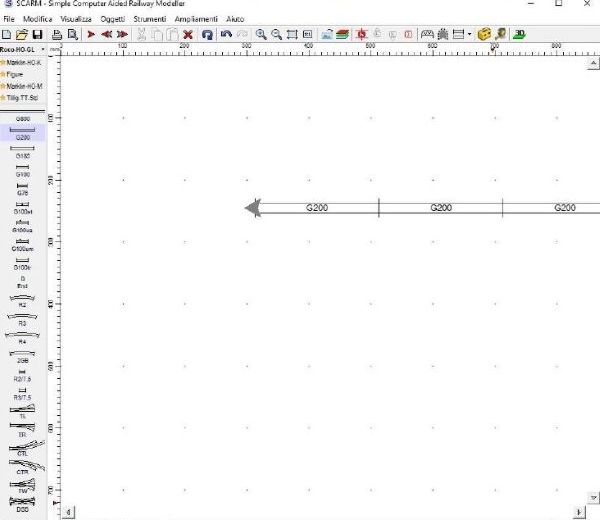This screenshot has height=520, width=600.
Task: Toggle the green 3D view button
Action: coord(520,34)
